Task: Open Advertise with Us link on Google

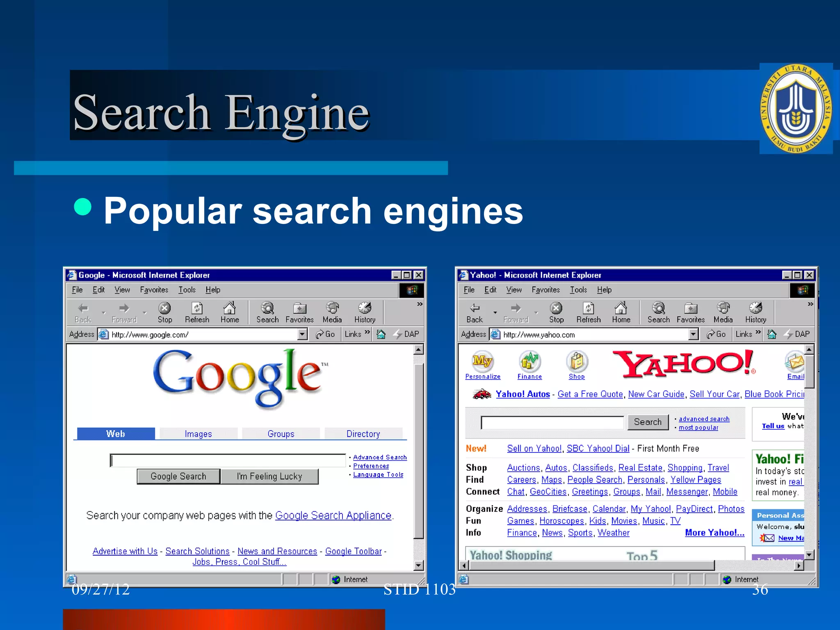Action: click(125, 551)
